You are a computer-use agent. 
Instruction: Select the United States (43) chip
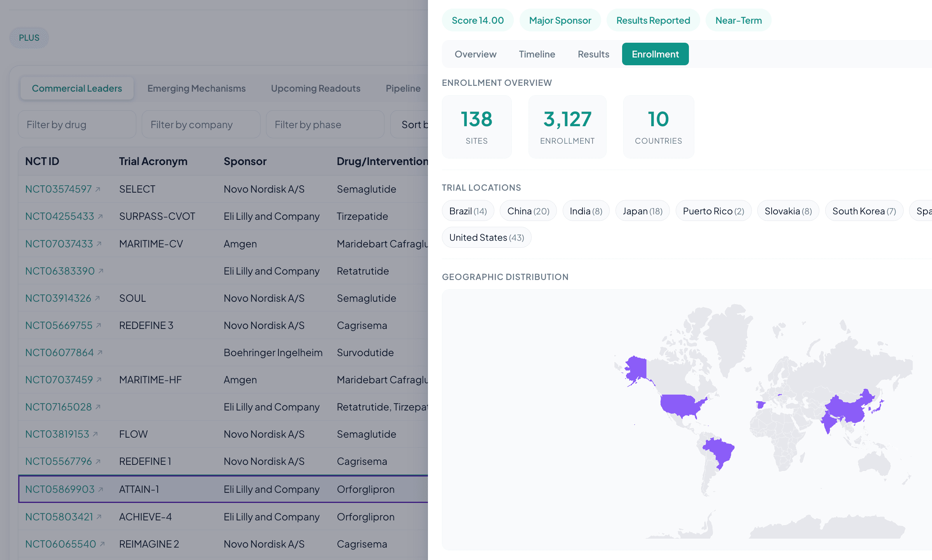click(486, 237)
